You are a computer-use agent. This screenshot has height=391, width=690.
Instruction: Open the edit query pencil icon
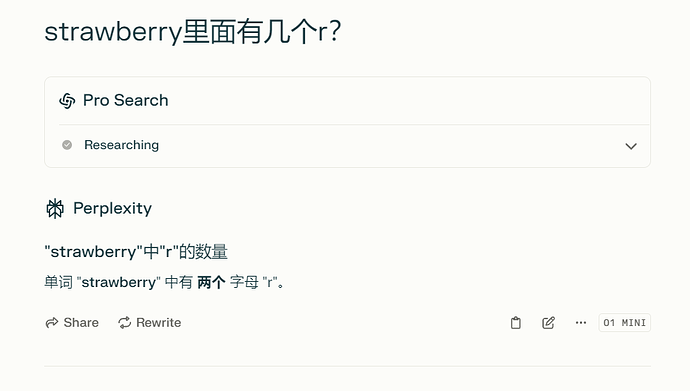coord(548,323)
